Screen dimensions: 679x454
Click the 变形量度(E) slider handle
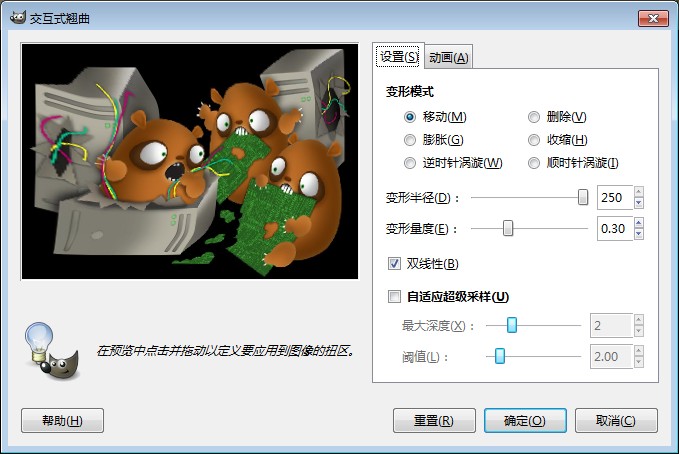click(x=508, y=228)
